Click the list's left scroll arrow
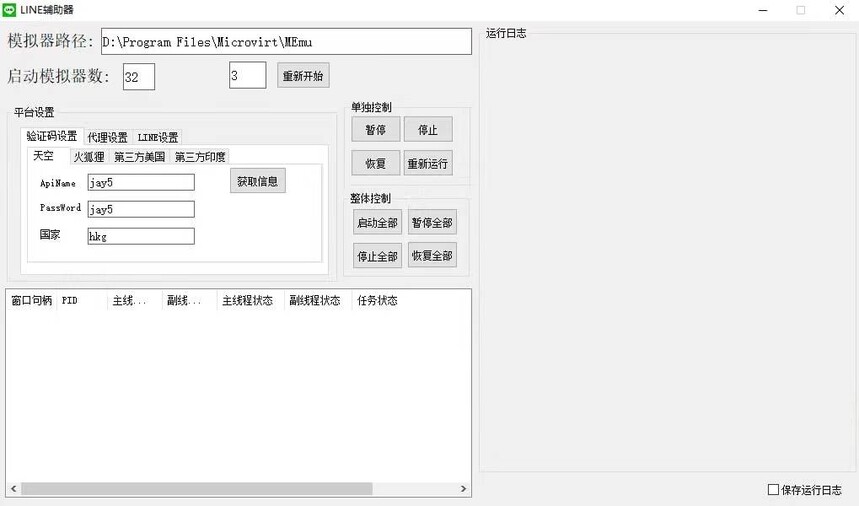The image size is (859, 506). 14,488
